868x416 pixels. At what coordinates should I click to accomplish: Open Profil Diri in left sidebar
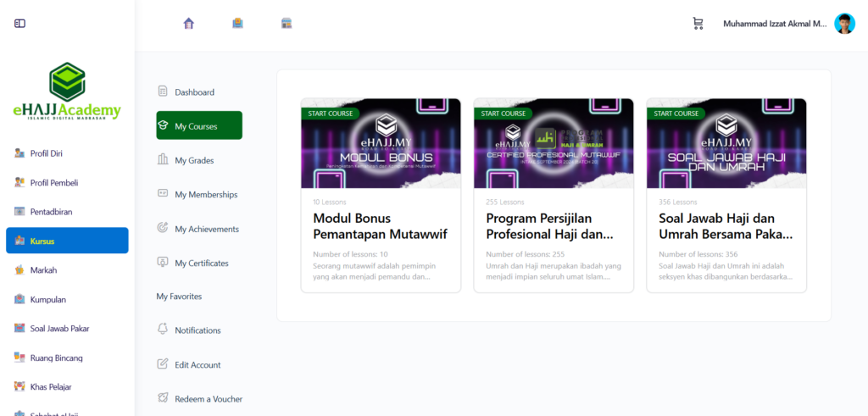pyautogui.click(x=46, y=153)
